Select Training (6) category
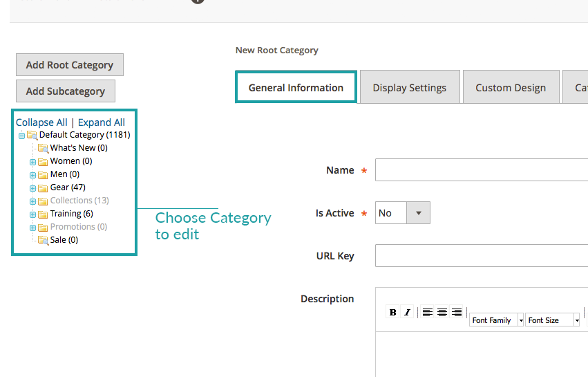Viewport: 588px width, 377px height. pyautogui.click(x=72, y=214)
